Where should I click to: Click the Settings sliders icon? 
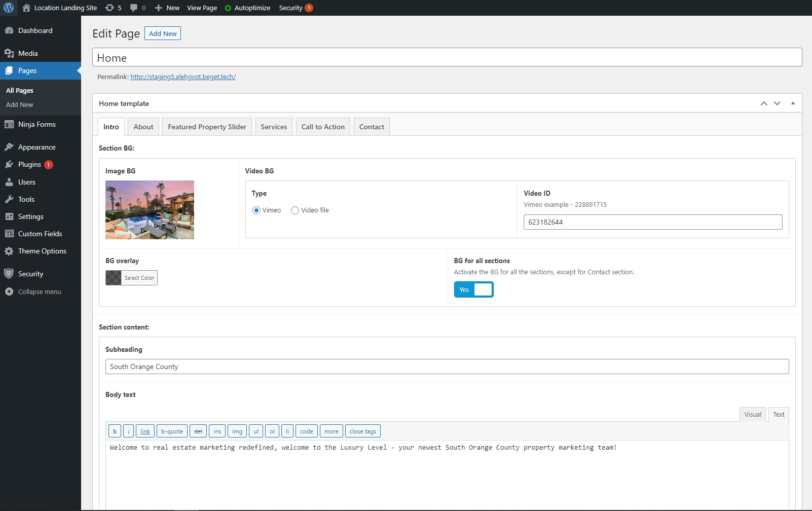tap(9, 216)
